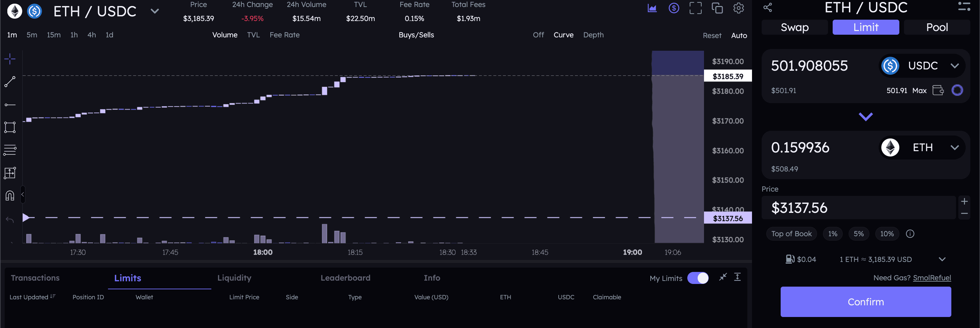Toggle the magnet snap tool
Viewport: 980px width, 328px height.
pos(10,196)
